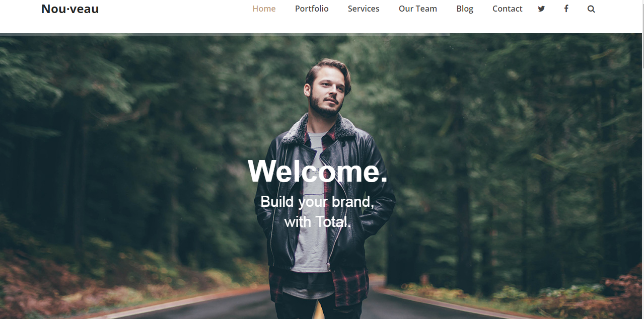The width and height of the screenshot is (644, 319).
Task: Go to the Services page
Action: click(x=364, y=9)
